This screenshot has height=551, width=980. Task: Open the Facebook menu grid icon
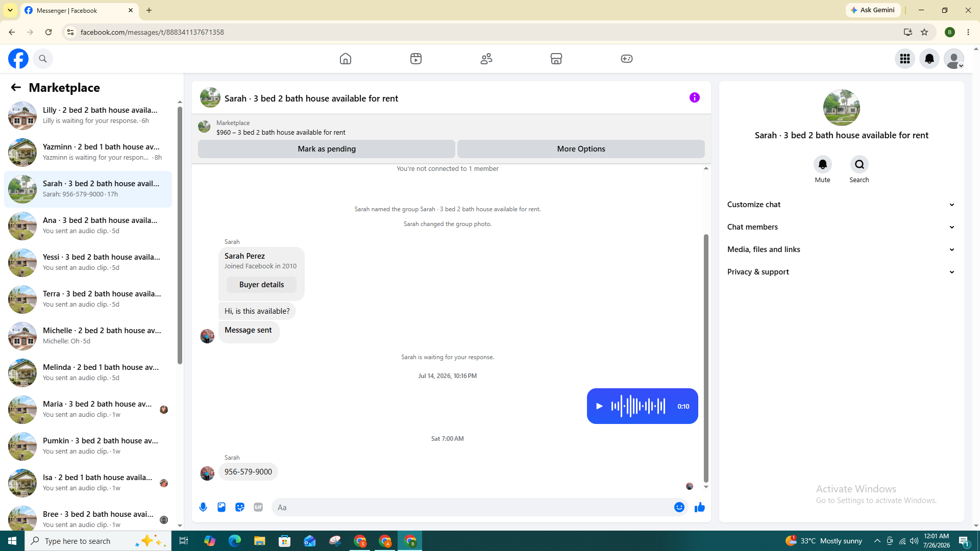pos(905,59)
